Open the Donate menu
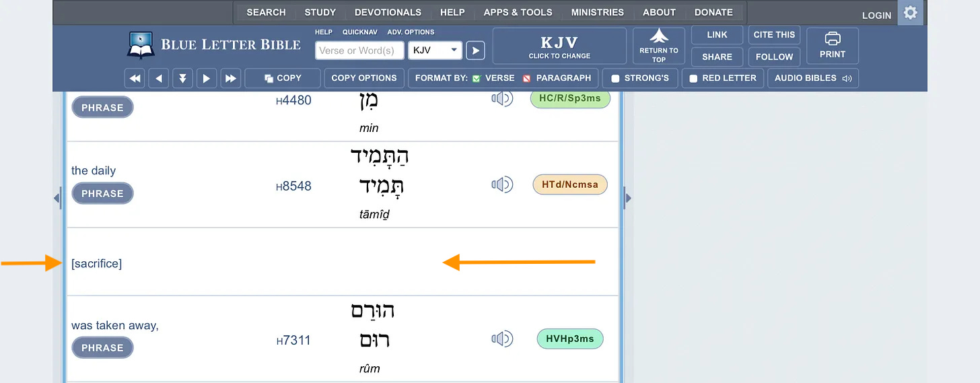The height and width of the screenshot is (383, 980). (713, 12)
